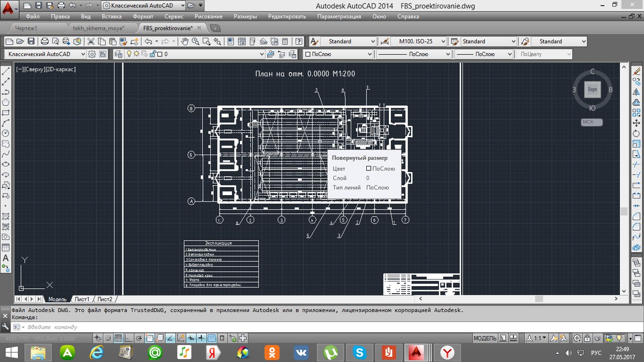Toggle Dynamic Input in status bar
This screenshot has height=362, width=644.
tap(191, 338)
